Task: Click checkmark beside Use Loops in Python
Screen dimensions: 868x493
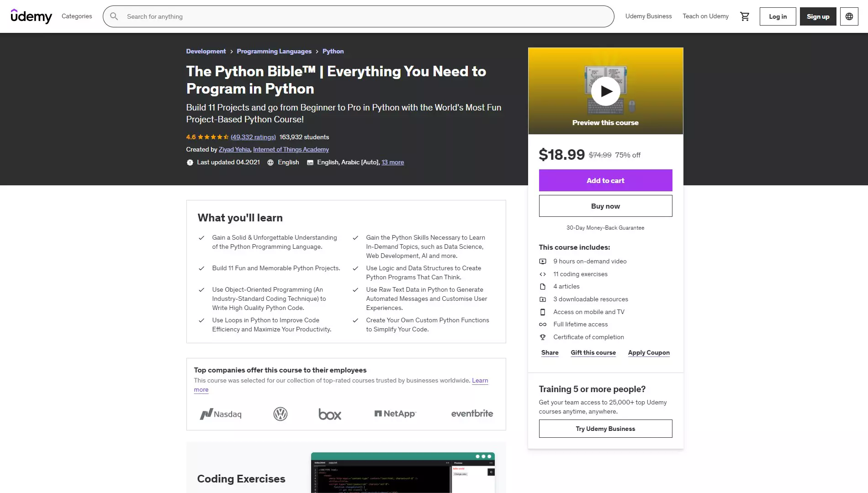Action: coord(201,320)
